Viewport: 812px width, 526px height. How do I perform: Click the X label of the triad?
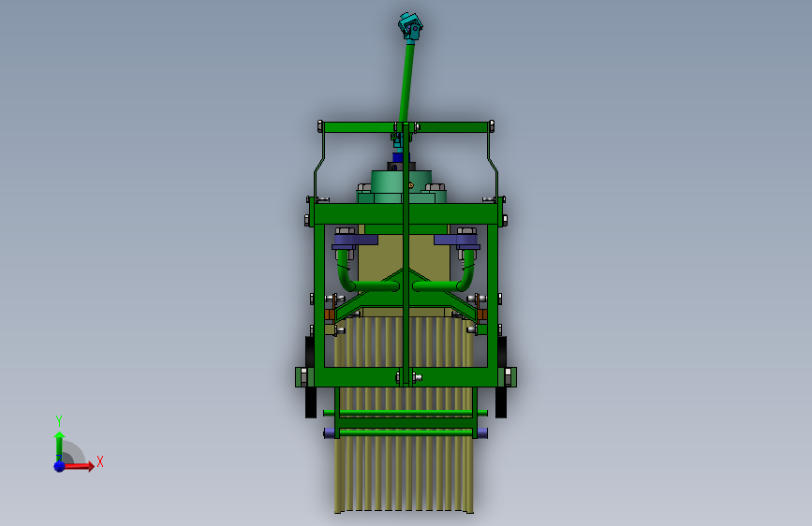point(100,461)
